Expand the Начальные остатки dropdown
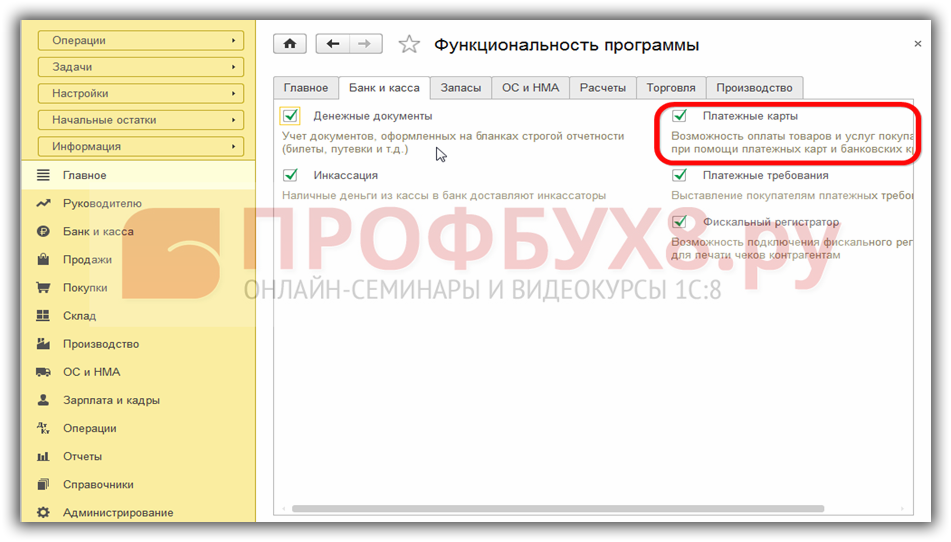This screenshot has width=951, height=542. pos(141,120)
